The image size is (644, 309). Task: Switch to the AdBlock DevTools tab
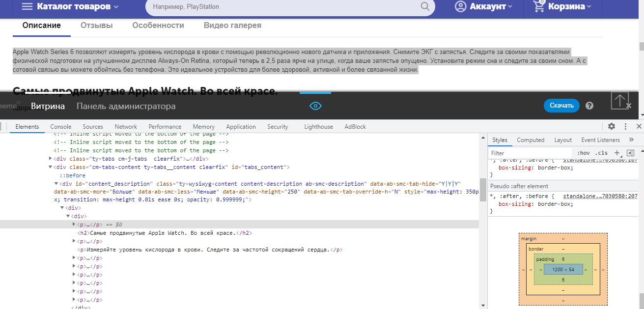coord(355,127)
